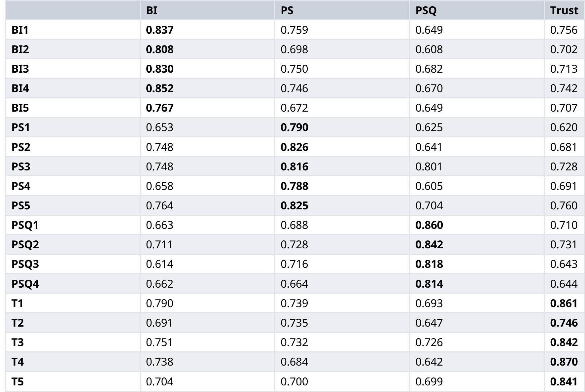
Task: Click the Trust column header
Action: pos(564,11)
